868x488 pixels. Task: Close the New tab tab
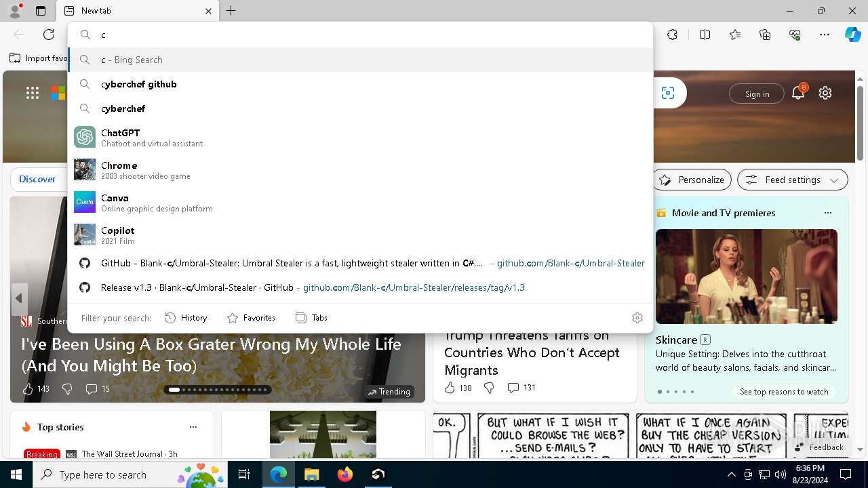pos(208,11)
